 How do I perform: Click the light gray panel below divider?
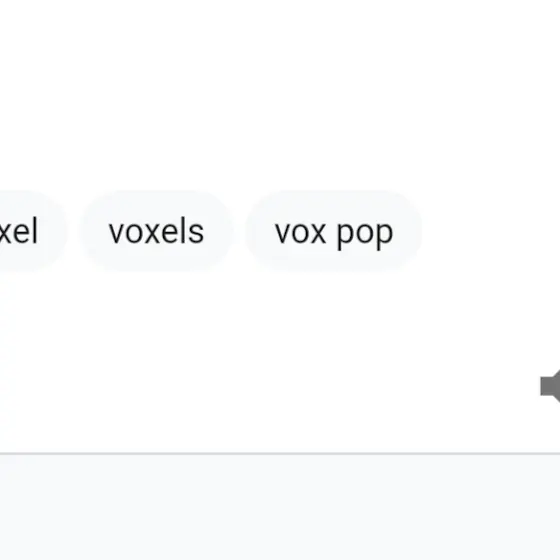pyautogui.click(x=280, y=508)
